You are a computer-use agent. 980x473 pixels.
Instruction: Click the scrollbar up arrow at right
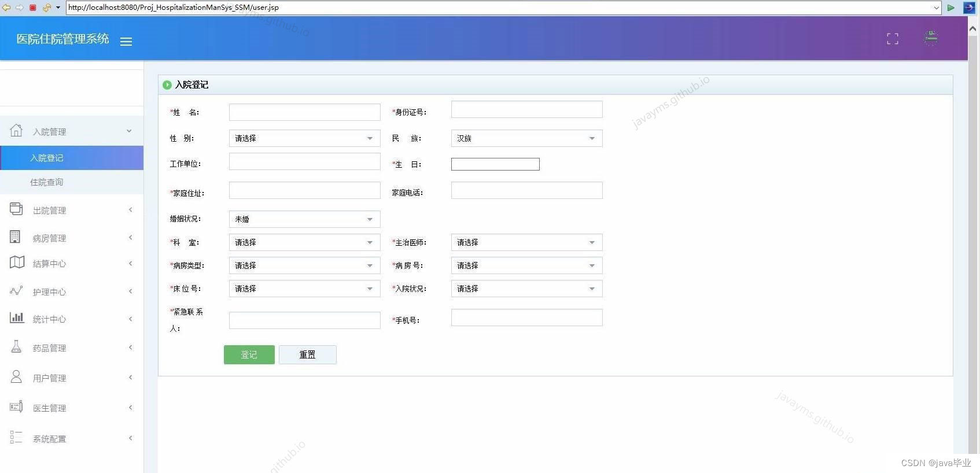(x=973, y=29)
